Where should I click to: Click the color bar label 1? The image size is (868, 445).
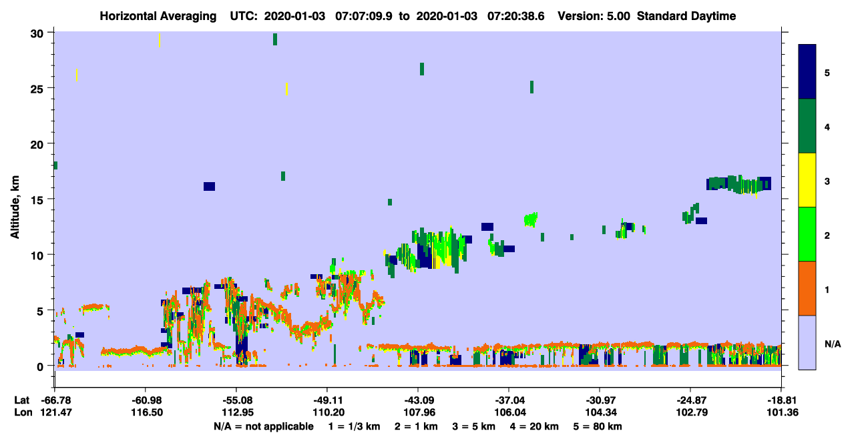[827, 288]
